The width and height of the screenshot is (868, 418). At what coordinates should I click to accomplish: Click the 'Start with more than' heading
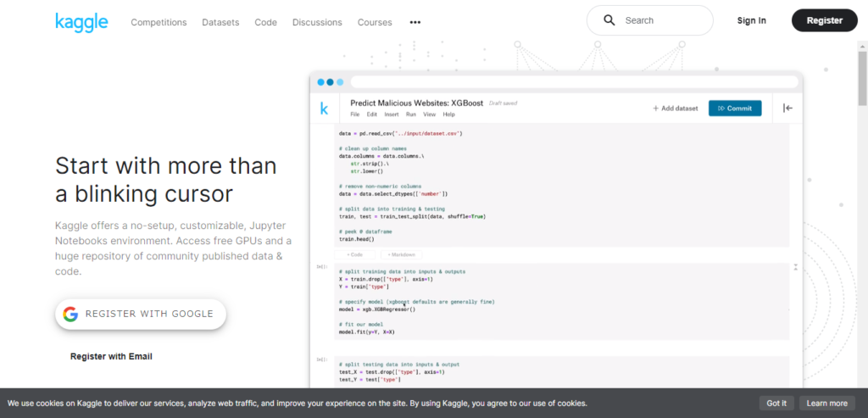[166, 166]
